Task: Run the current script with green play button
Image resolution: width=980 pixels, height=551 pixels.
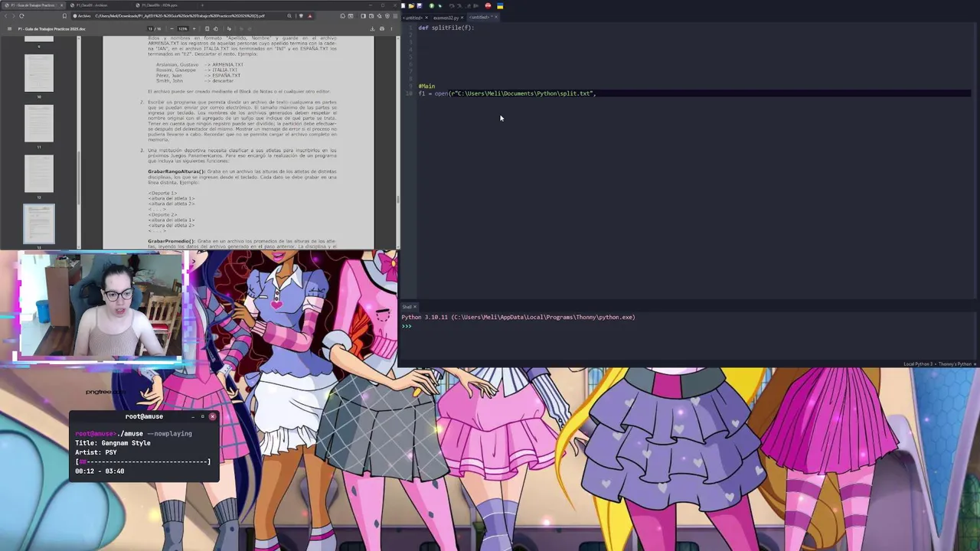Action: [x=432, y=5]
